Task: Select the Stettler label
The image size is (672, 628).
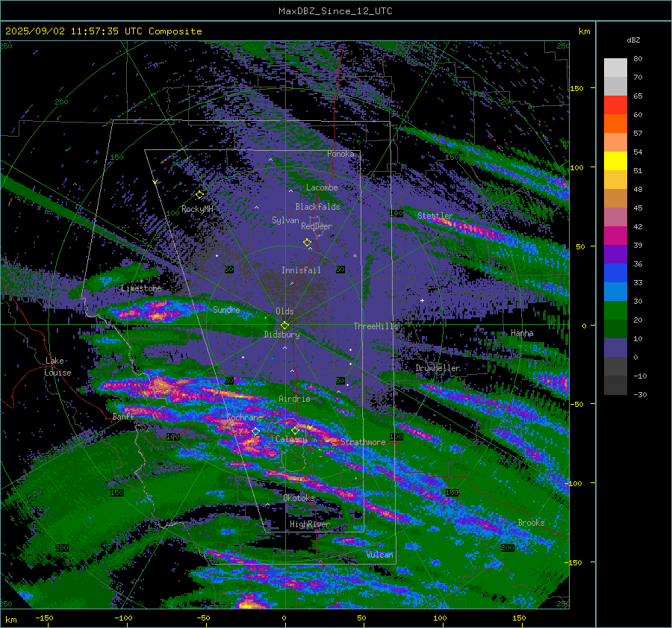Action: coord(435,216)
